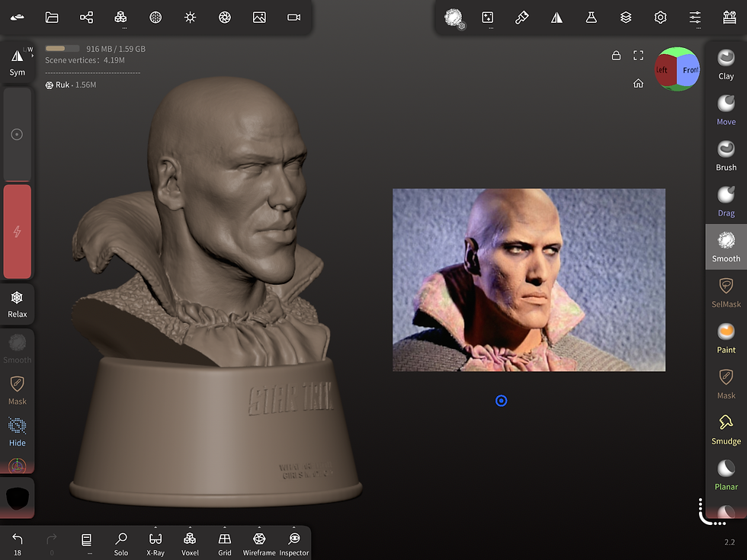Select the Mask tool in right panel
Viewport: 747px width, 560px height.
click(x=726, y=384)
